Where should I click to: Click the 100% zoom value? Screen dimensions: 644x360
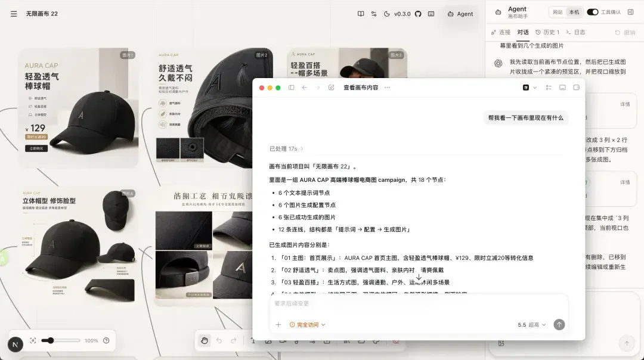[91, 341]
